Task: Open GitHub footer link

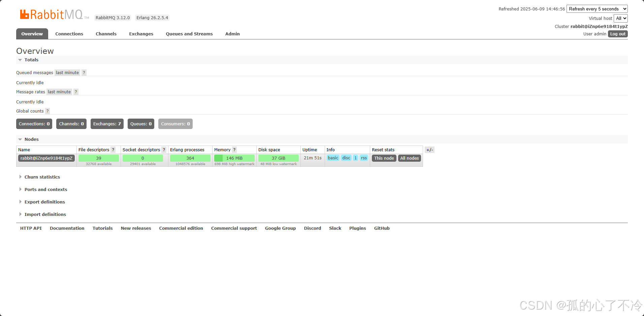Action: 382,228
